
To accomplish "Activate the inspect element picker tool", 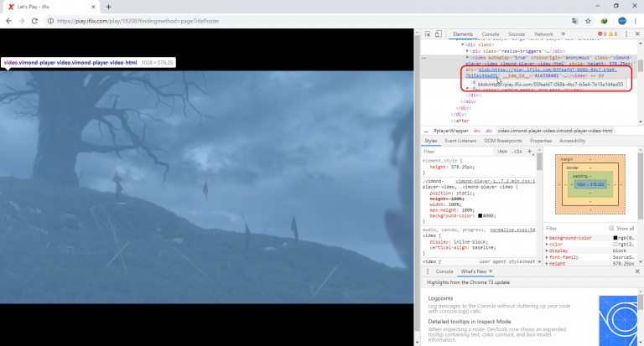I will (x=428, y=34).
